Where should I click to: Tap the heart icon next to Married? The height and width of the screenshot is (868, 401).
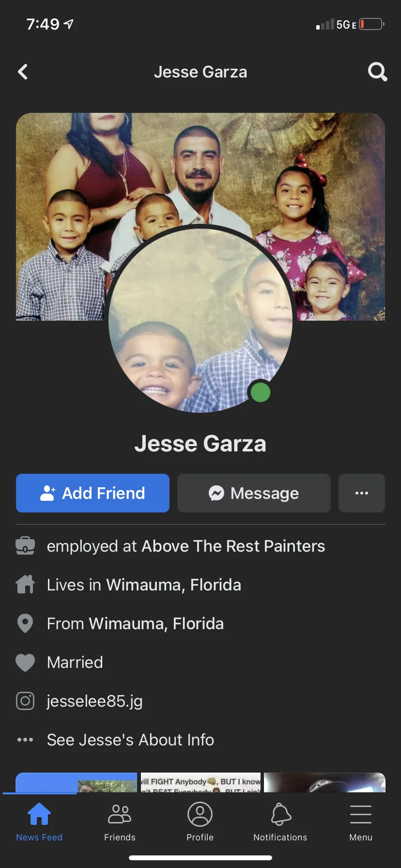[x=25, y=663]
